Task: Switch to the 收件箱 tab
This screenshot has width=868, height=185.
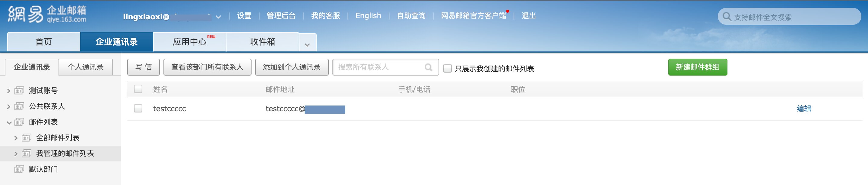Action: [262, 42]
